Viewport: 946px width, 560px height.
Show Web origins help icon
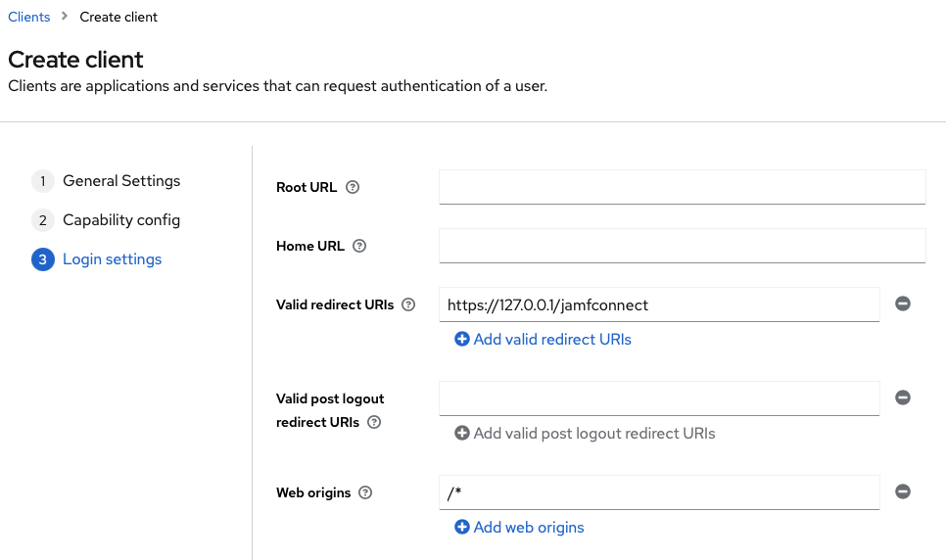point(365,492)
